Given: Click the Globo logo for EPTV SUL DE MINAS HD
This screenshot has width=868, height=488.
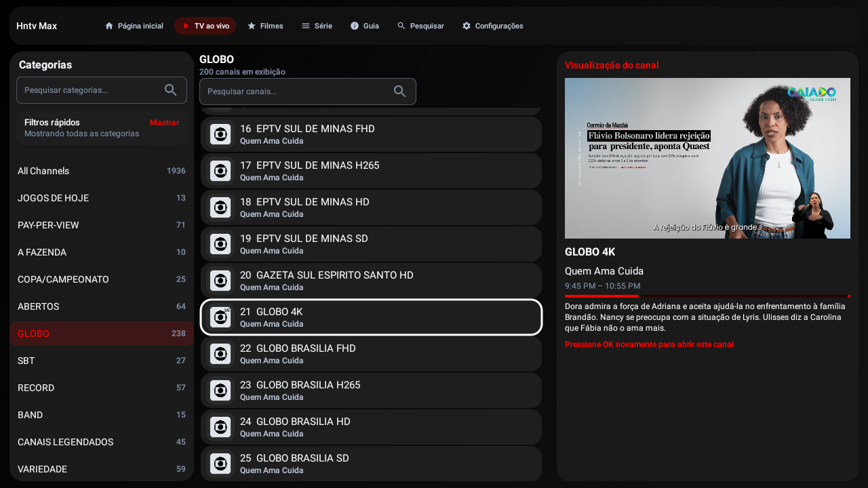Looking at the screenshot, I should pos(220,207).
